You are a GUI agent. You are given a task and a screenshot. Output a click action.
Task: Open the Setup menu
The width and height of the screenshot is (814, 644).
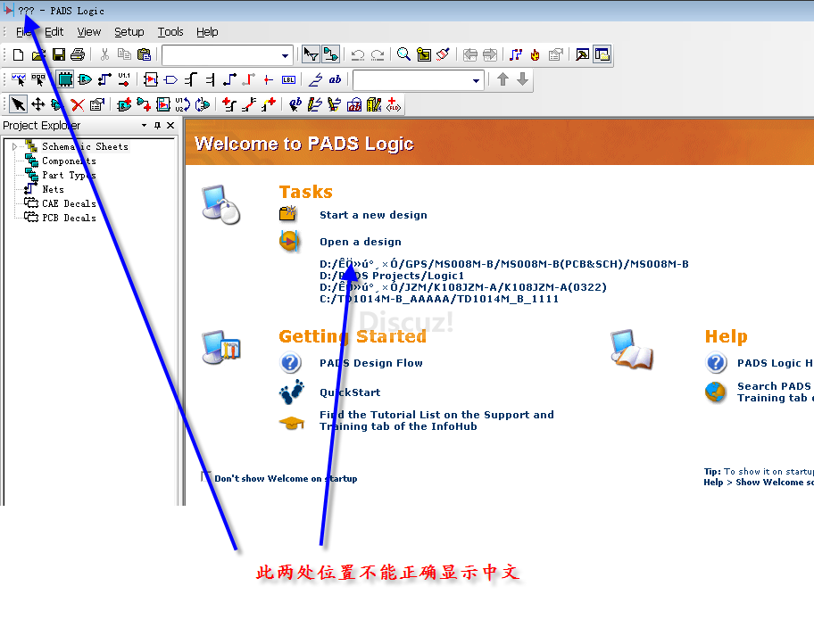click(x=129, y=32)
